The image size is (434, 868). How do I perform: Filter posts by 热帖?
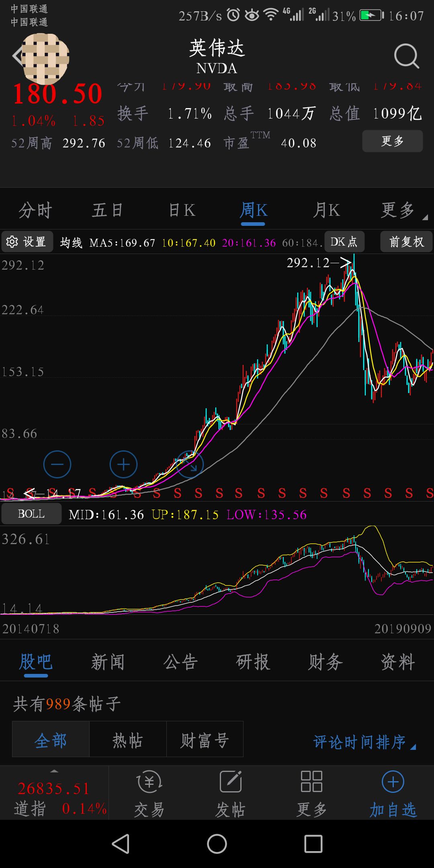tap(128, 739)
